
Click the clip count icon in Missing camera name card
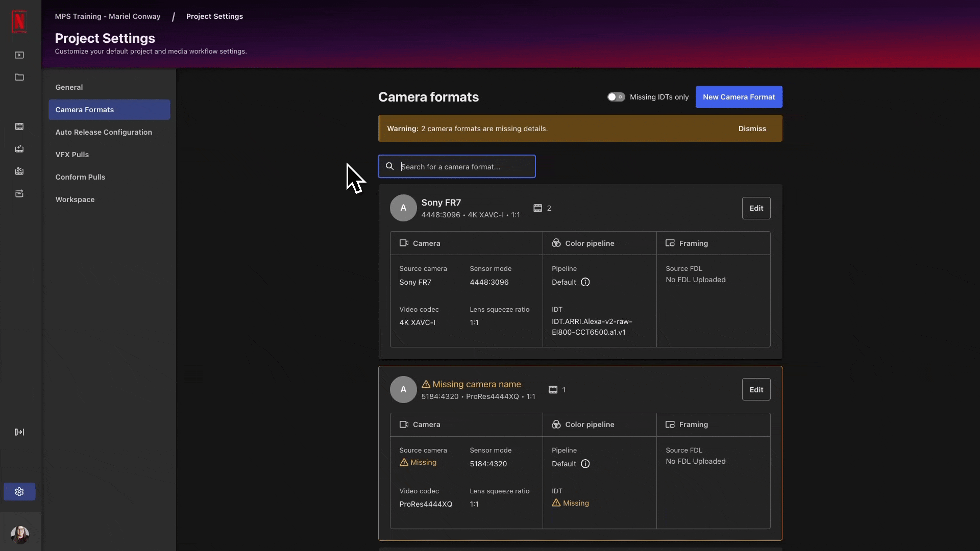(553, 390)
